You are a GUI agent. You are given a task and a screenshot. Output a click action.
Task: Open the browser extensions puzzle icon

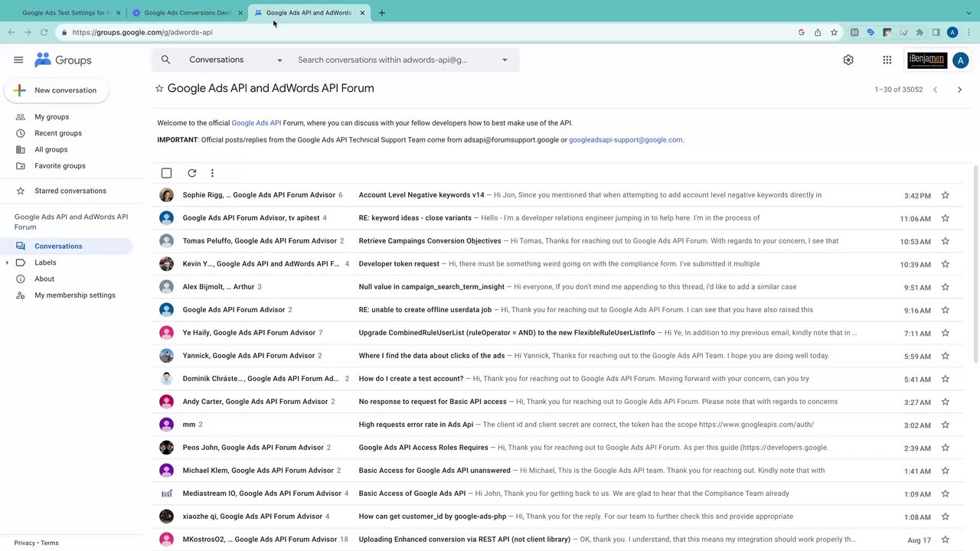920,32
